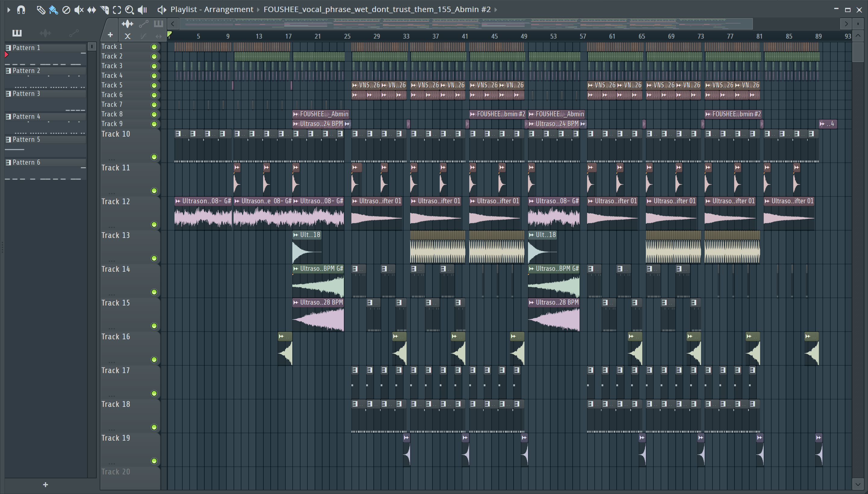Image resolution: width=868 pixels, height=494 pixels.
Task: Click the dimmed curve icon beside crossfade
Action: click(143, 36)
